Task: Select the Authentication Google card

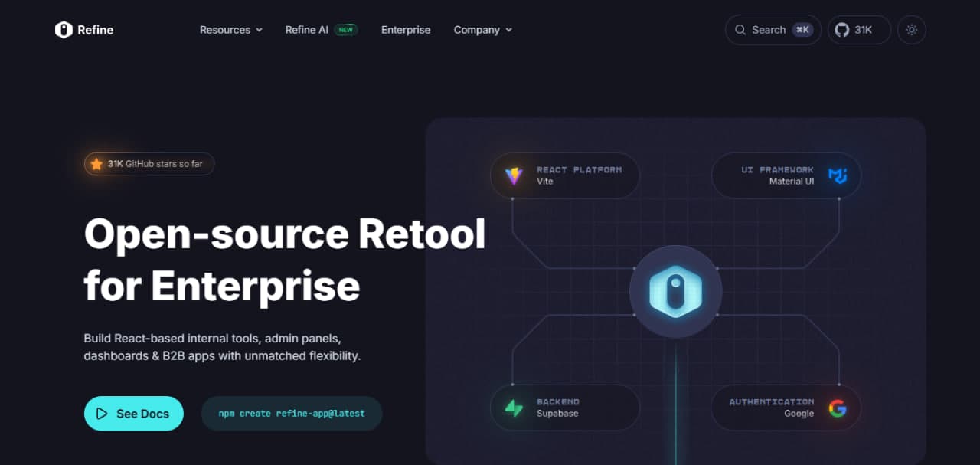Action: pyautogui.click(x=786, y=408)
